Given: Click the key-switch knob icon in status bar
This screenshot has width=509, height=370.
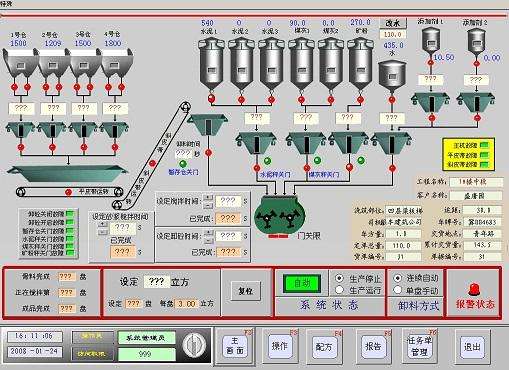Looking at the screenshot, I should 194,345.
